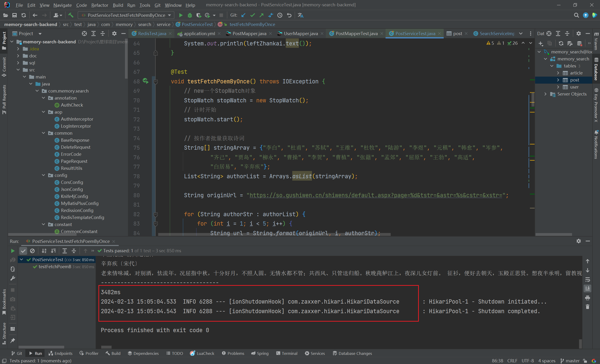Click locate opened file in Project panel
600x364 pixels.
coord(84,33)
